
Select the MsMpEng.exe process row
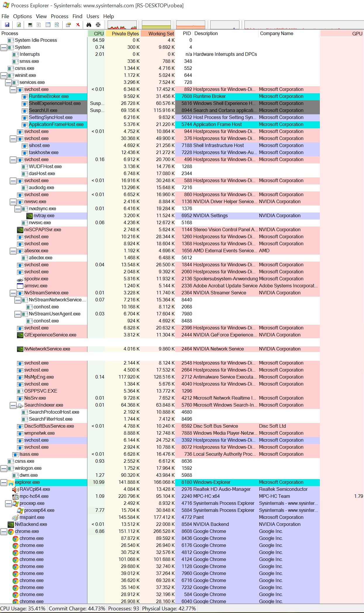tap(160, 377)
